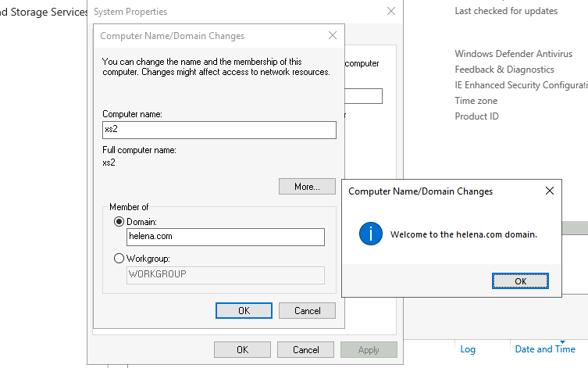This screenshot has width=588, height=368.
Task: Select the Time zone property label
Action: pyautogui.click(x=476, y=101)
